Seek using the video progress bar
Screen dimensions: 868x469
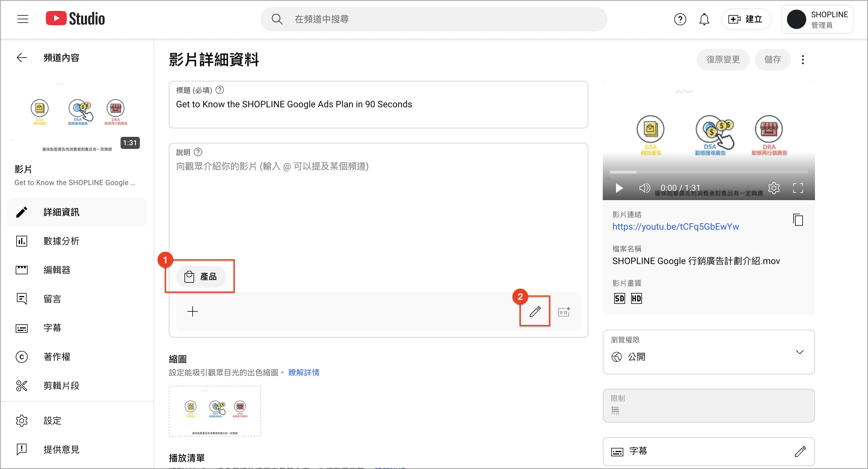(x=708, y=172)
